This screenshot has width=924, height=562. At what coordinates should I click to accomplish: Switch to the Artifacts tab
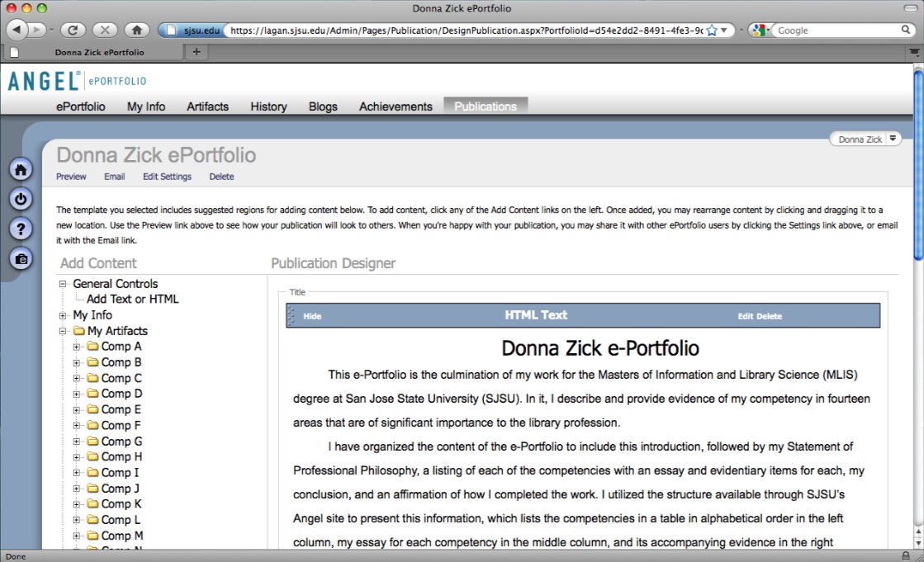click(x=207, y=106)
